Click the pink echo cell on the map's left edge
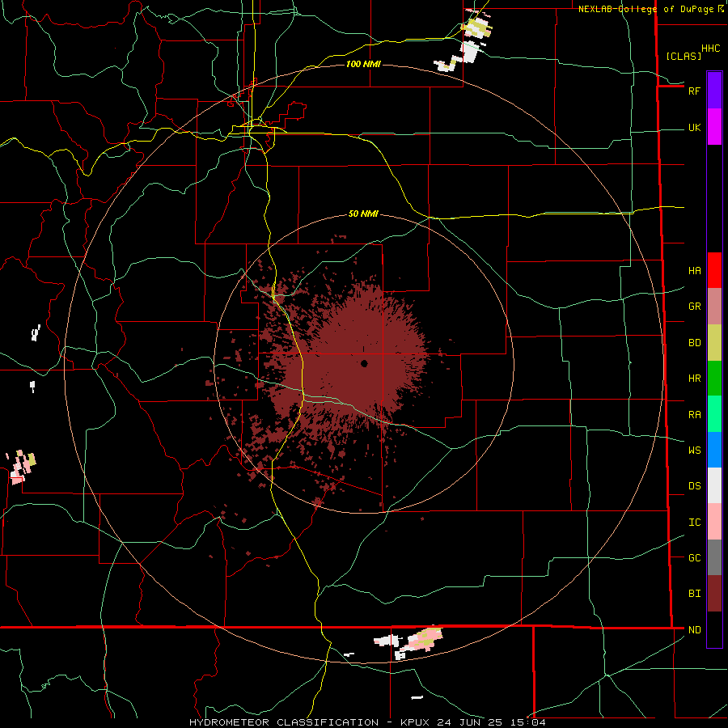Viewport: 728px width, 728px height. [20, 467]
